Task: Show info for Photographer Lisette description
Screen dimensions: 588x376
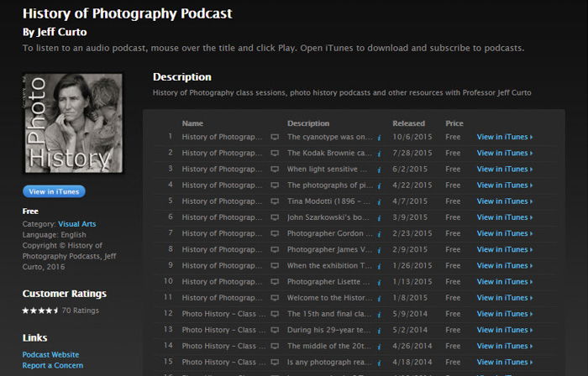Action: tap(379, 283)
